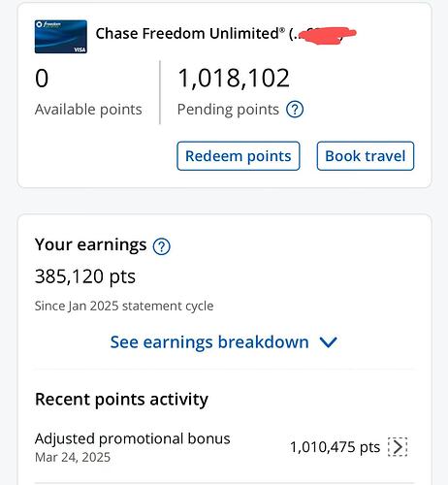Viewport: 448px width, 485px height.
Task: Click the Book travel button
Action: [x=366, y=156]
